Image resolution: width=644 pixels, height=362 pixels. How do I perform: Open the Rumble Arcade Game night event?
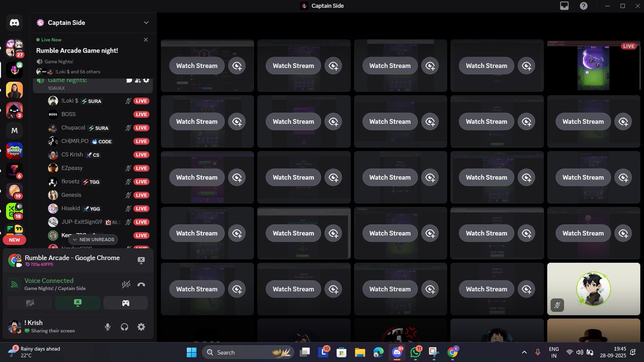tap(77, 50)
